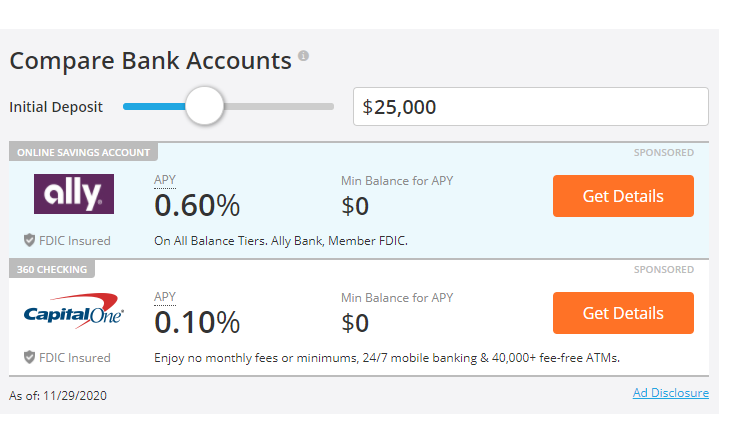The width and height of the screenshot is (741, 426).
Task: Click the Sponsored label on Capital One row
Action: (663, 270)
